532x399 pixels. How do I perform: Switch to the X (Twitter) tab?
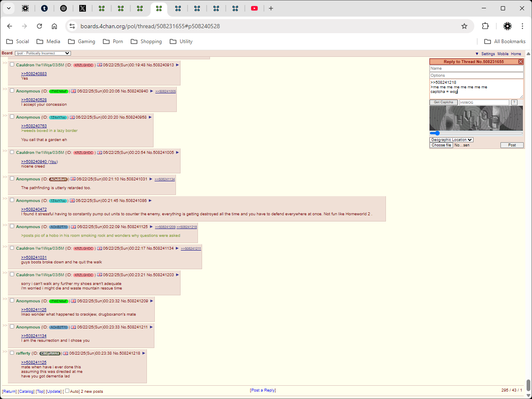83,8
